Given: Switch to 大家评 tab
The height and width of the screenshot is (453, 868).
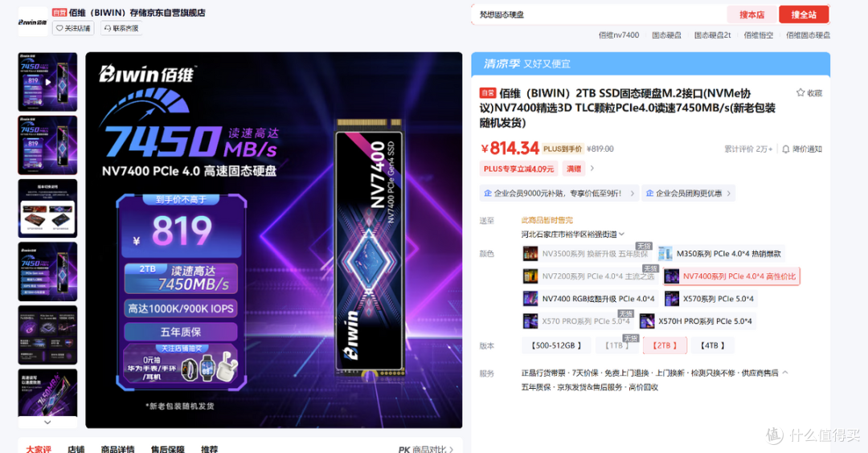Looking at the screenshot, I should [x=39, y=449].
